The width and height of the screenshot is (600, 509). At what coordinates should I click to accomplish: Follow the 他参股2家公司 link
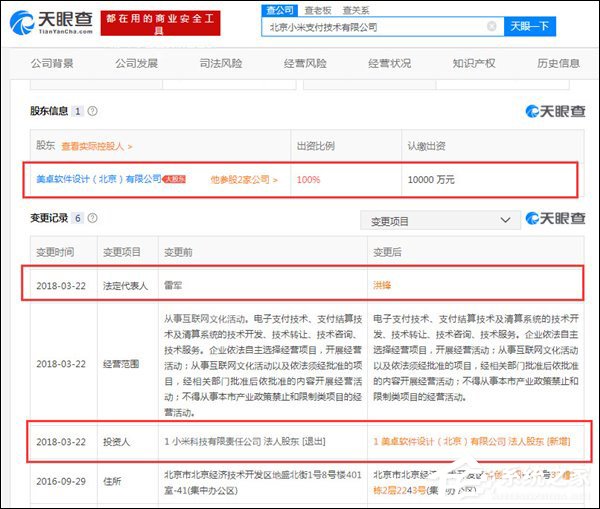244,179
